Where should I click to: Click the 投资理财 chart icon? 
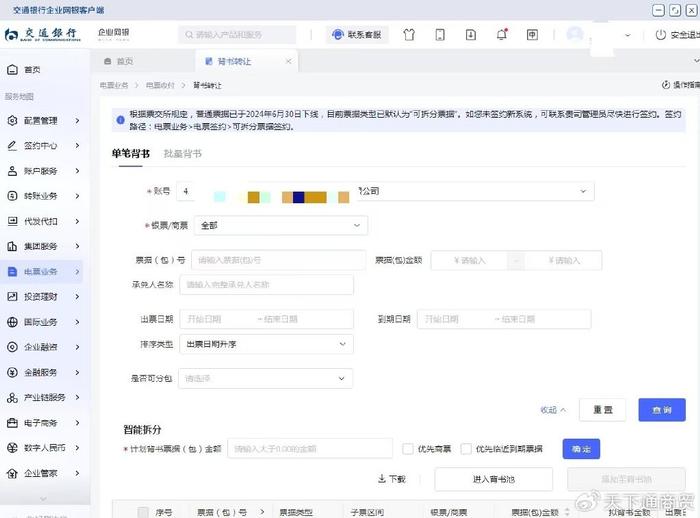[x=12, y=297]
